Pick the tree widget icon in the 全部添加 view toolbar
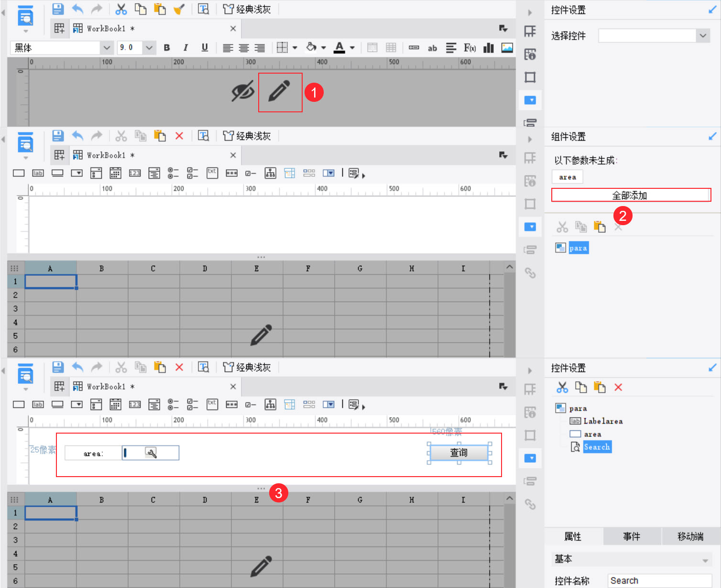Image resolution: width=721 pixels, height=588 pixels. [271, 173]
